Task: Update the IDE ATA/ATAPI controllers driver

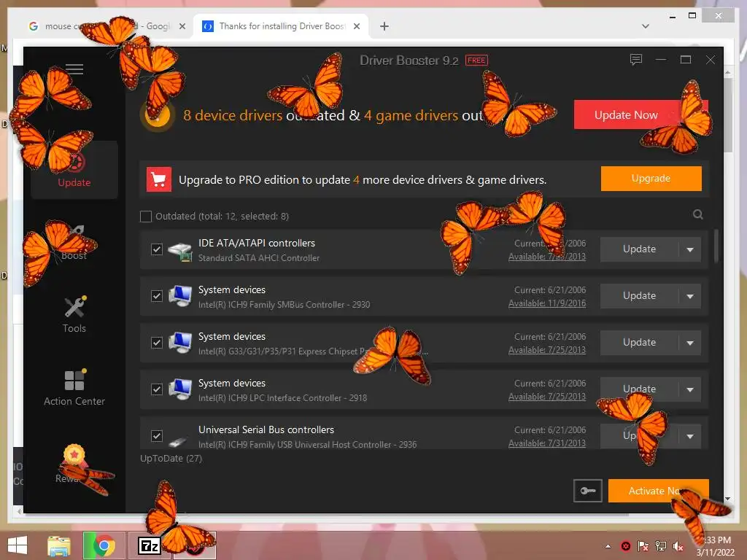Action: (x=639, y=249)
